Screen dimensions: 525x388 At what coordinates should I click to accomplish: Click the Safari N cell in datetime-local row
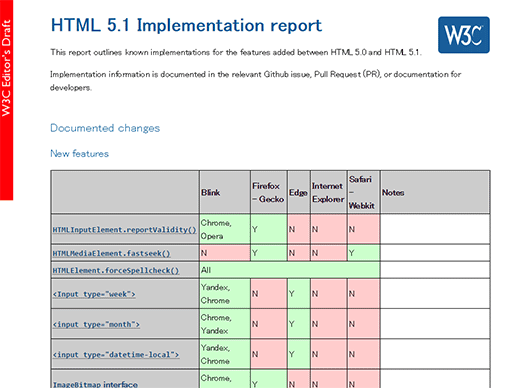point(363,354)
